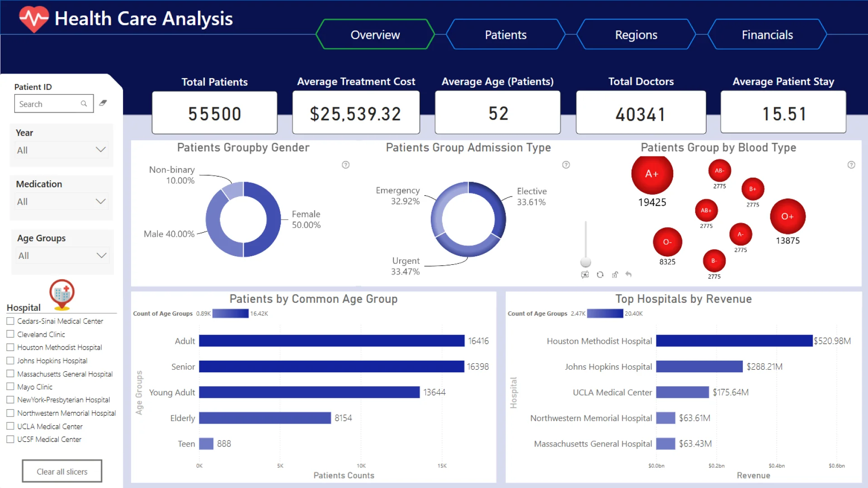Select the UCSF Medical Center checkbox
Screen dimensions: 868x488
coord(10,439)
